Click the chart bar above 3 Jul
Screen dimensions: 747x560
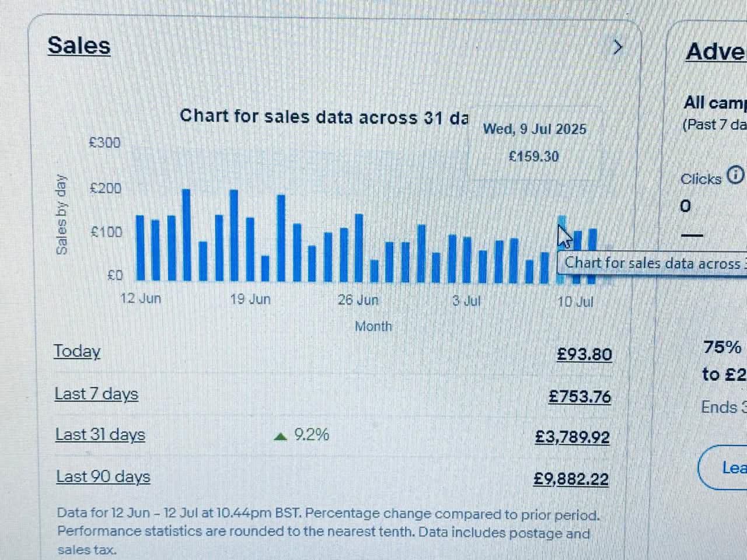467,260
